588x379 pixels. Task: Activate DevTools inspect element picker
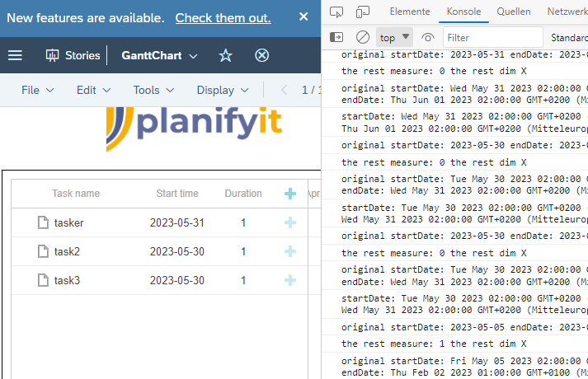[x=336, y=12]
